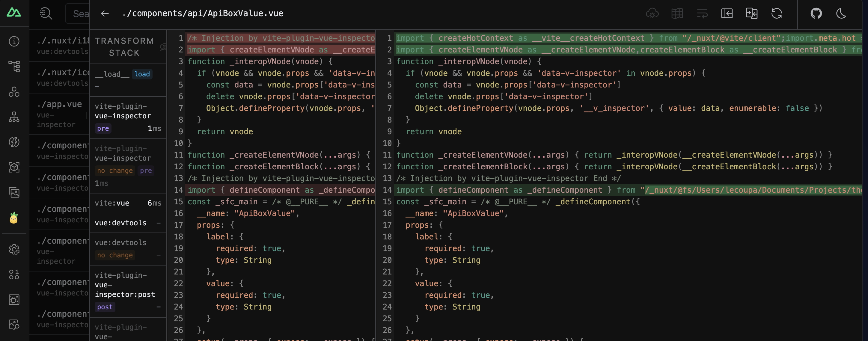Open the image-with-search icon at sidebar bottom
The height and width of the screenshot is (341, 868).
(14, 325)
